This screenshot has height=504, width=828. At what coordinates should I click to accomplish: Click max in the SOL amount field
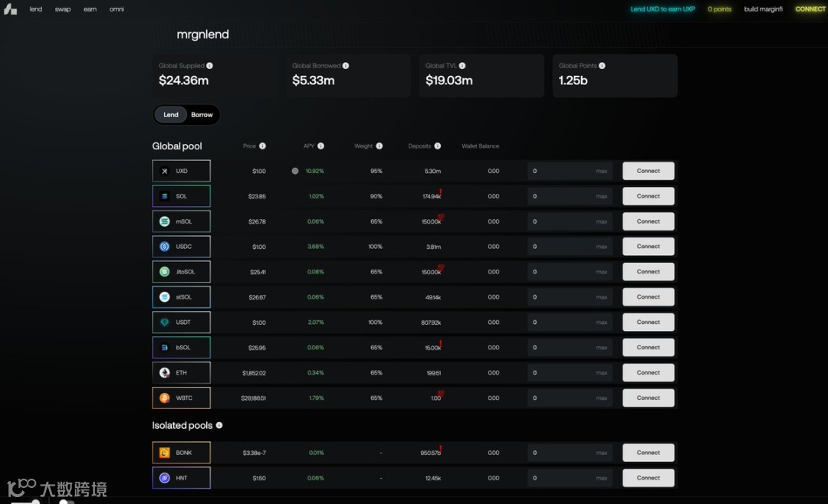coord(602,196)
